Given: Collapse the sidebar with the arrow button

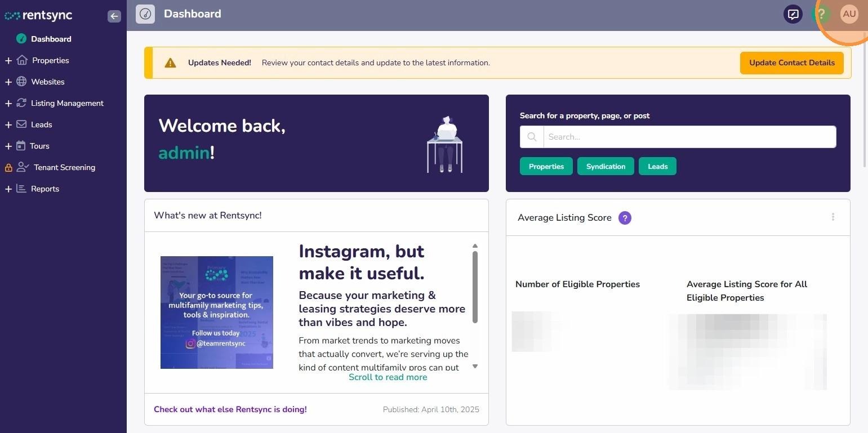Looking at the screenshot, I should click(x=114, y=16).
